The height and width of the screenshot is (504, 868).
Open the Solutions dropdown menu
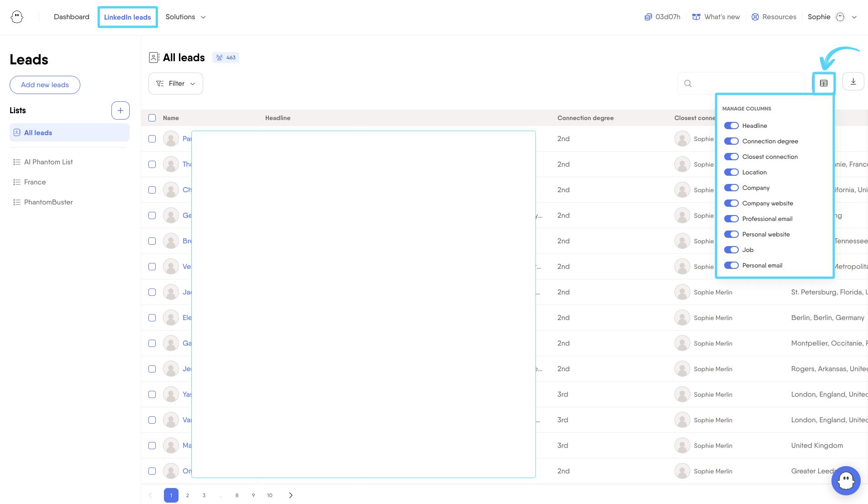point(185,17)
